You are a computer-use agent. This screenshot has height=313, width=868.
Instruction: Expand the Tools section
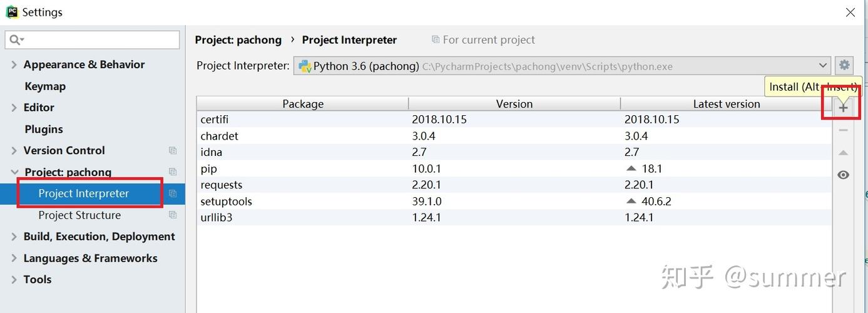14,280
